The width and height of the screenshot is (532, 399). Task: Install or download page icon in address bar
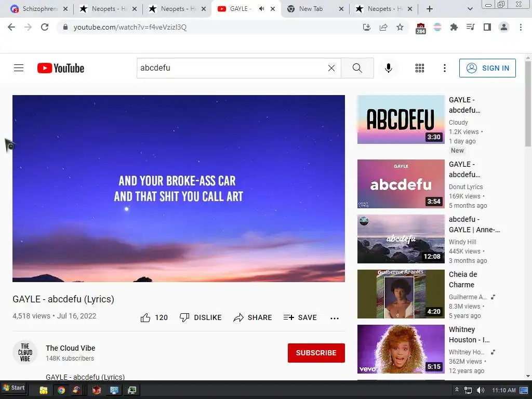pyautogui.click(x=367, y=27)
